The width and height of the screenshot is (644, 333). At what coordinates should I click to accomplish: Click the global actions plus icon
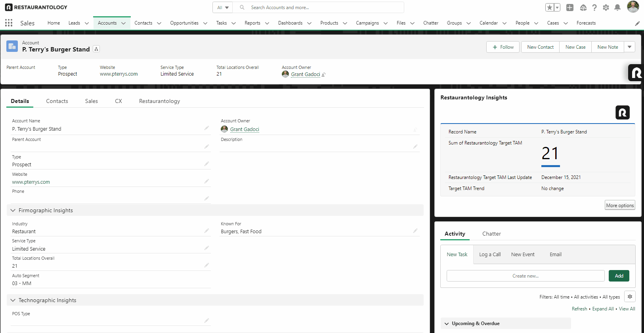coord(570,8)
